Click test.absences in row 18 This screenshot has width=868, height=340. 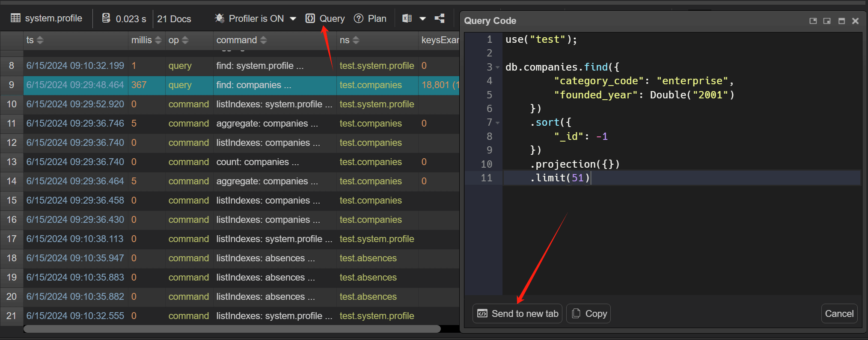[368, 258]
